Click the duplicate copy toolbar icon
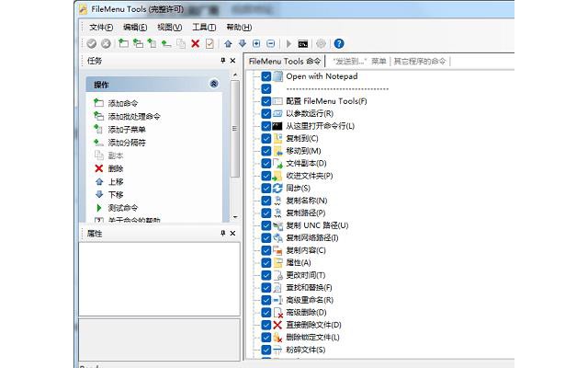 181,43
